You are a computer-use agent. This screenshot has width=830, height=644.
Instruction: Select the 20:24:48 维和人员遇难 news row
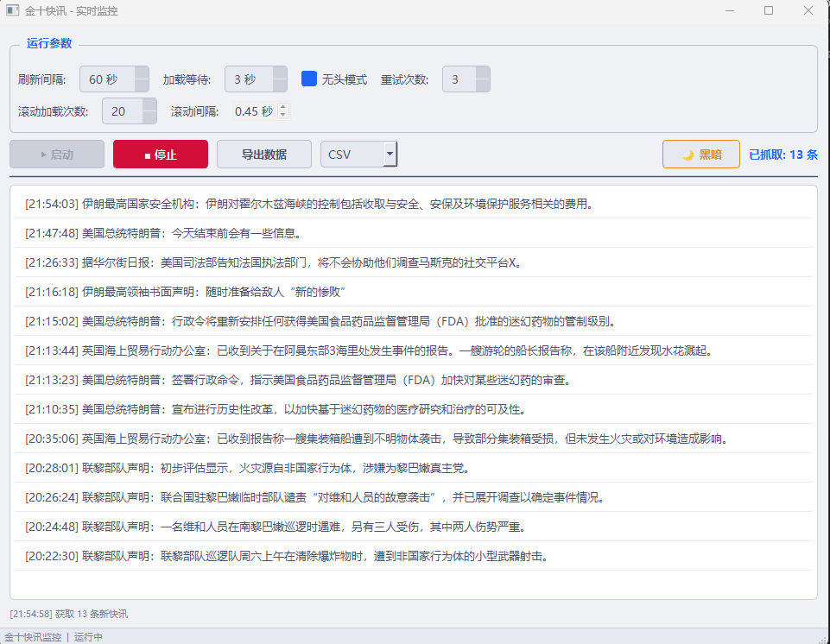point(414,527)
